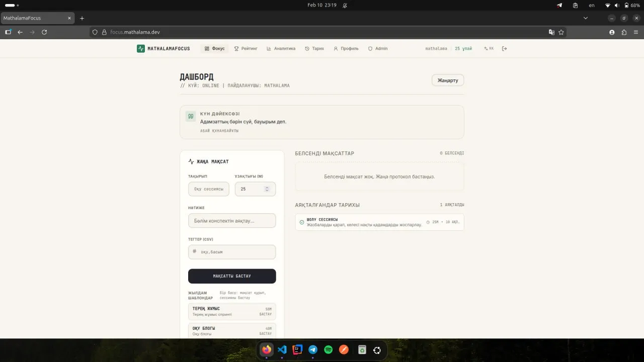
Task: Open Spotify from the dock
Action: (x=329, y=349)
